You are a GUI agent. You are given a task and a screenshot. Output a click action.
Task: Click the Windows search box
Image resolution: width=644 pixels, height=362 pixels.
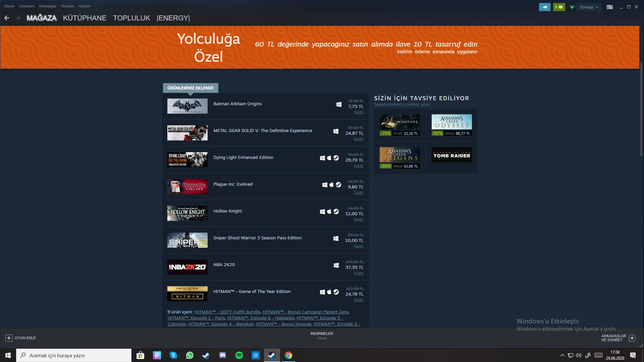[x=74, y=355]
